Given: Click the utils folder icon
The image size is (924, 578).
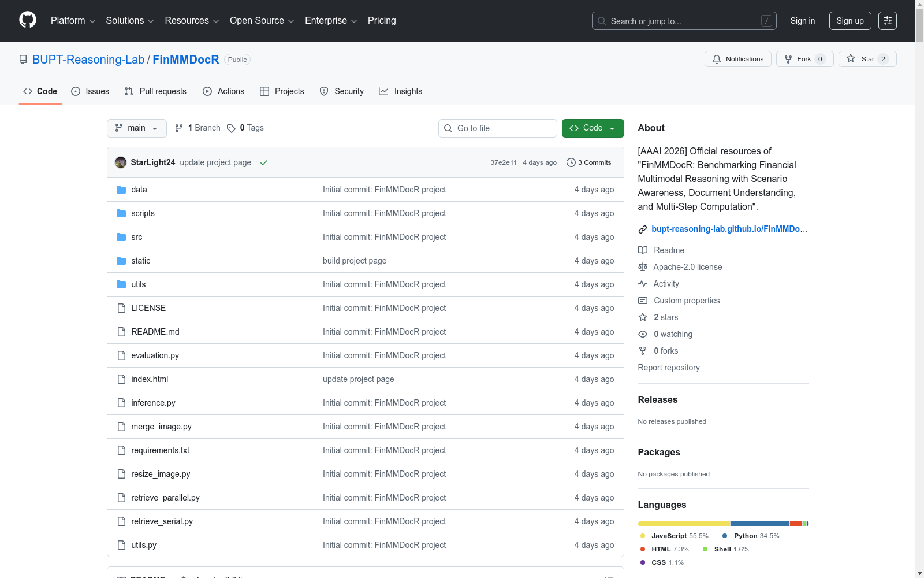Looking at the screenshot, I should click(x=121, y=284).
